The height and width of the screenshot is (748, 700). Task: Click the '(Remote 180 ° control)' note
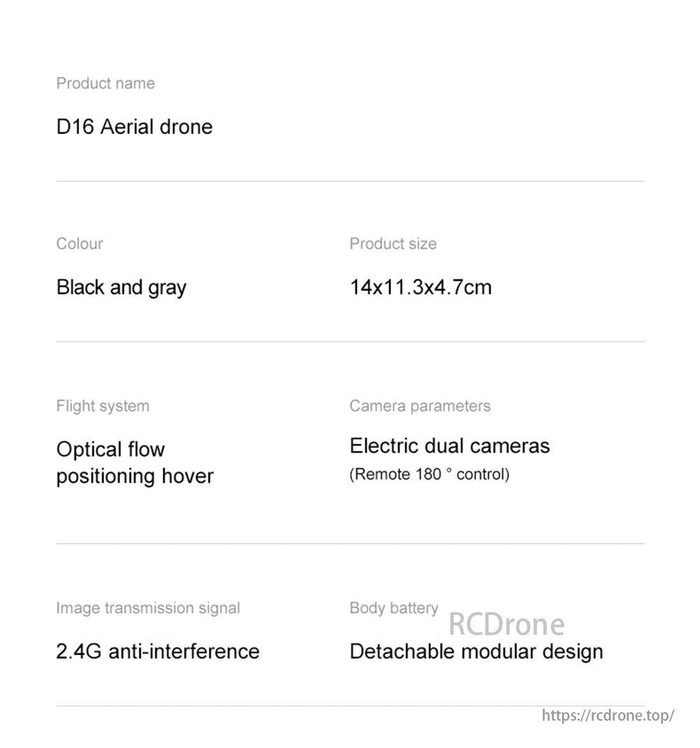point(430,475)
